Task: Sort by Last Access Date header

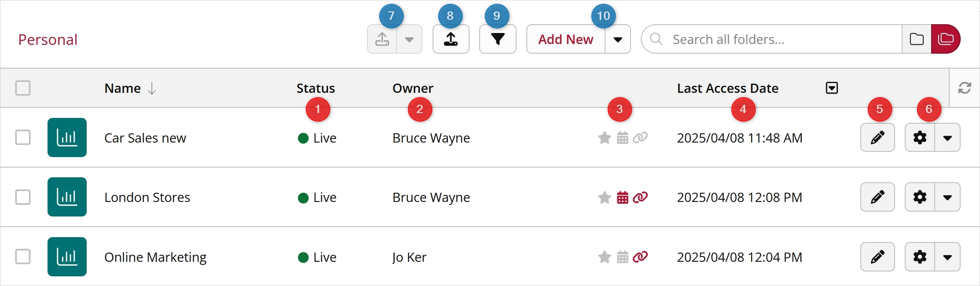Action: [727, 88]
